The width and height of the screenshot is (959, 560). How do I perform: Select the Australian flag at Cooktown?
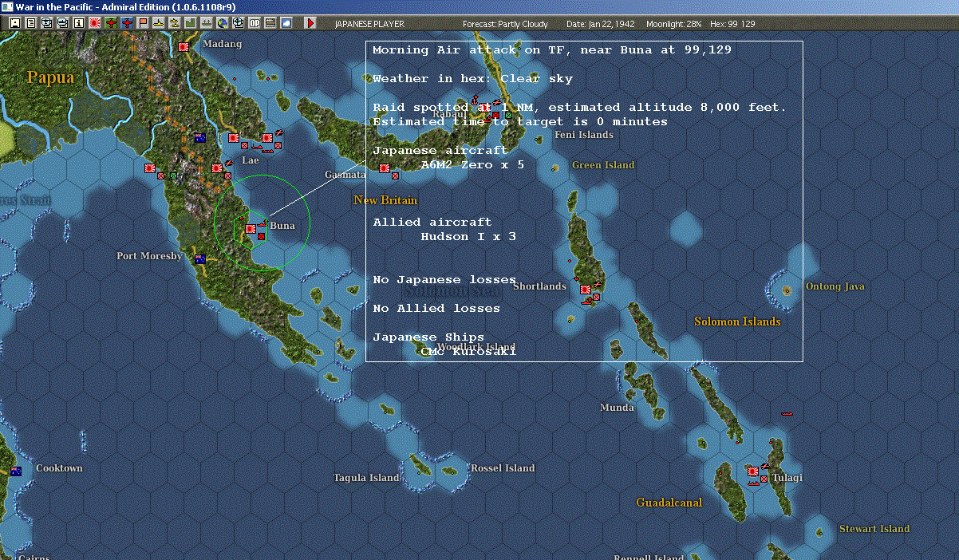click(16, 471)
